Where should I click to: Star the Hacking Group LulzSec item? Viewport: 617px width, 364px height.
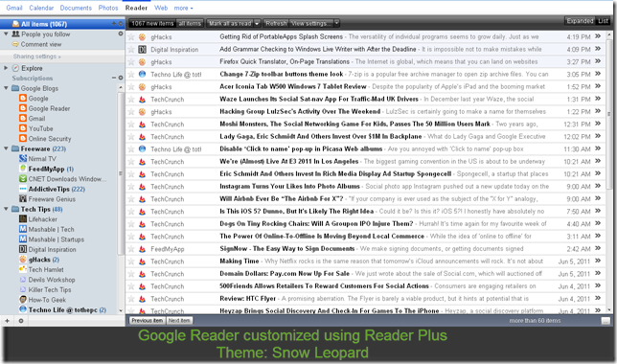[131, 112]
